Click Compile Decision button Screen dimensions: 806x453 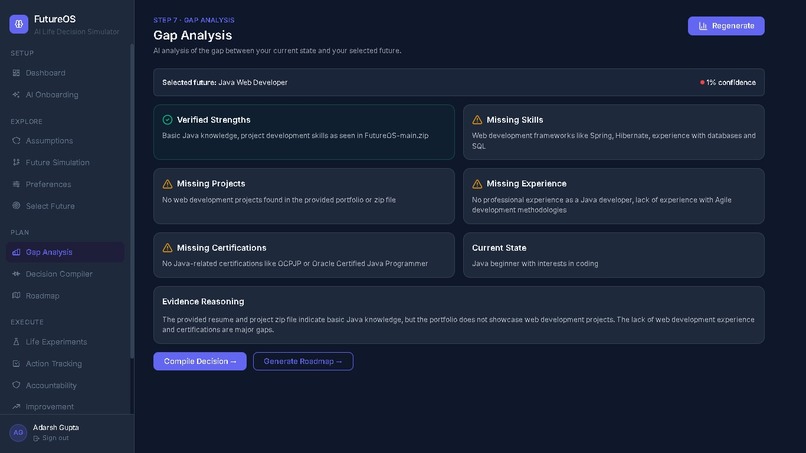[200, 361]
